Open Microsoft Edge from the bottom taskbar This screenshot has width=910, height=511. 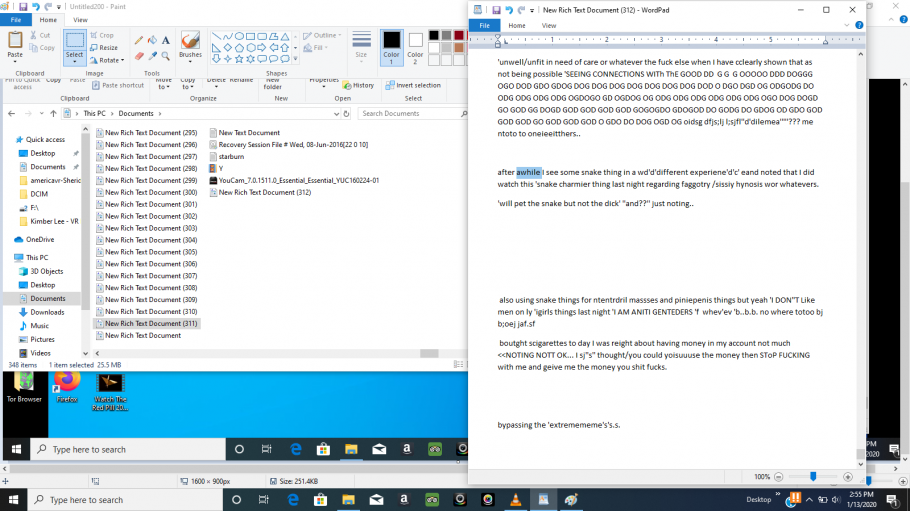click(x=292, y=499)
